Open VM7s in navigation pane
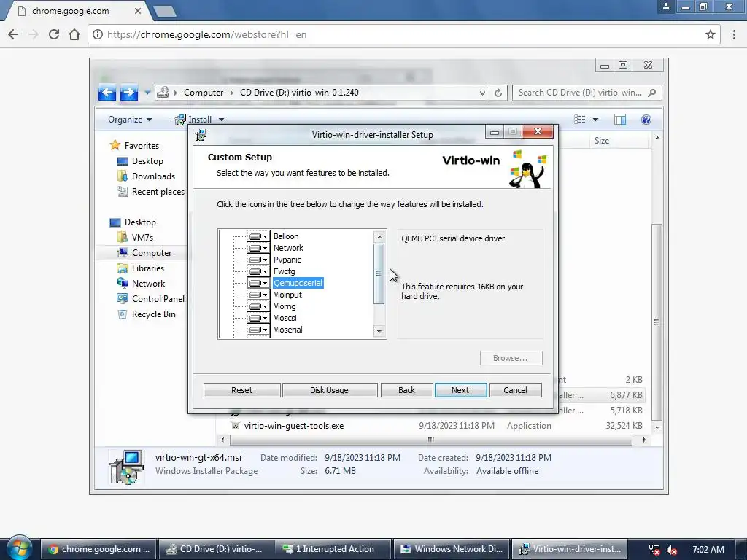747x560 pixels. pos(135,237)
